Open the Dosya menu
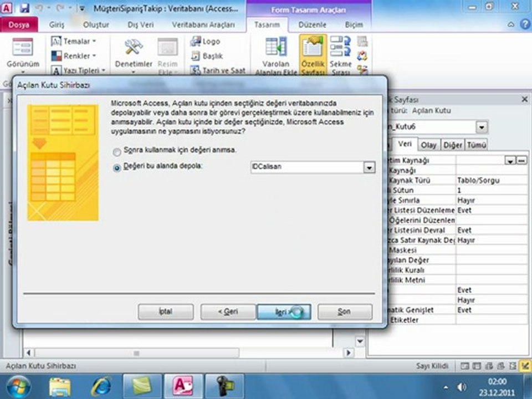The image size is (532, 399). (x=19, y=25)
